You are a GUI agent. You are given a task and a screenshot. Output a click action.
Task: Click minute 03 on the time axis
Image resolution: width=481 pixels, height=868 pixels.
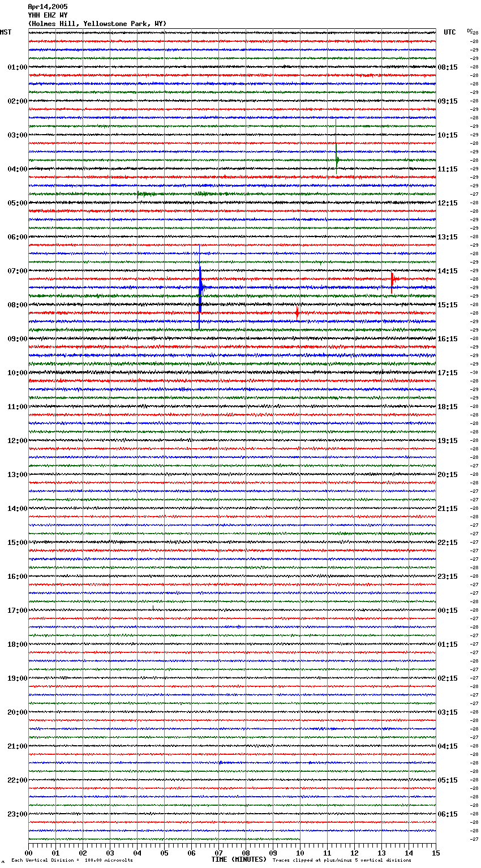coord(110,853)
